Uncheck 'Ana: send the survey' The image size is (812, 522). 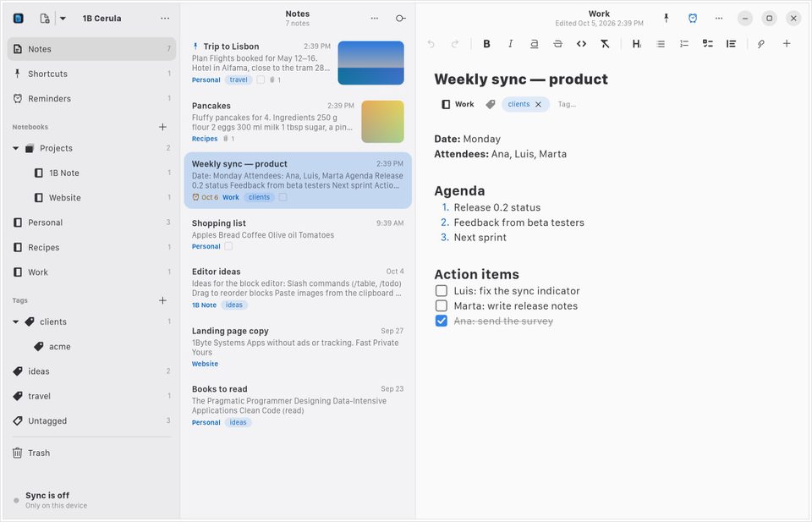[442, 321]
